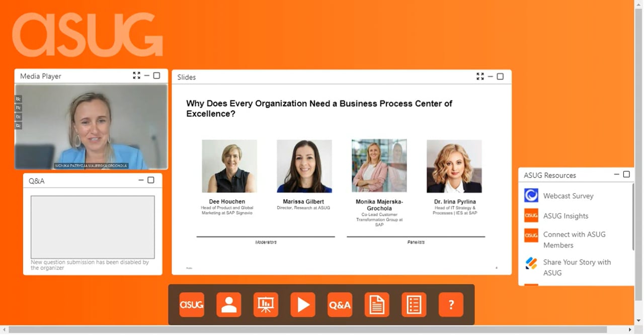This screenshot has width=644, height=335.
Task: Open the Q&A icon in the dock
Action: [340, 305]
